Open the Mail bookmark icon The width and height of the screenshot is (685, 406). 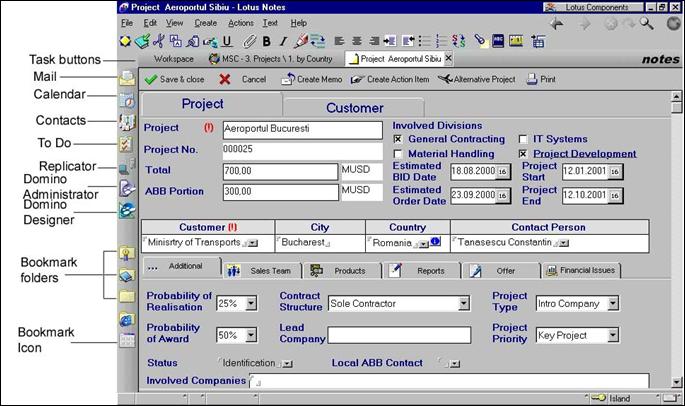(x=127, y=78)
